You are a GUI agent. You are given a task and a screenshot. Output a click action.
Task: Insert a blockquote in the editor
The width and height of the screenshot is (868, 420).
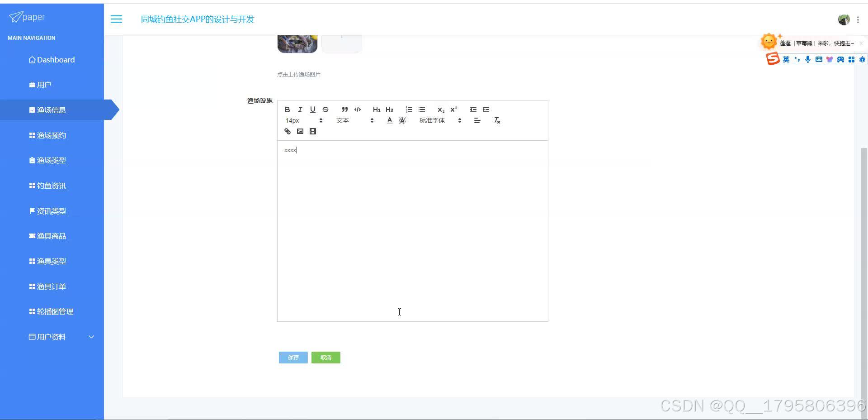(344, 110)
